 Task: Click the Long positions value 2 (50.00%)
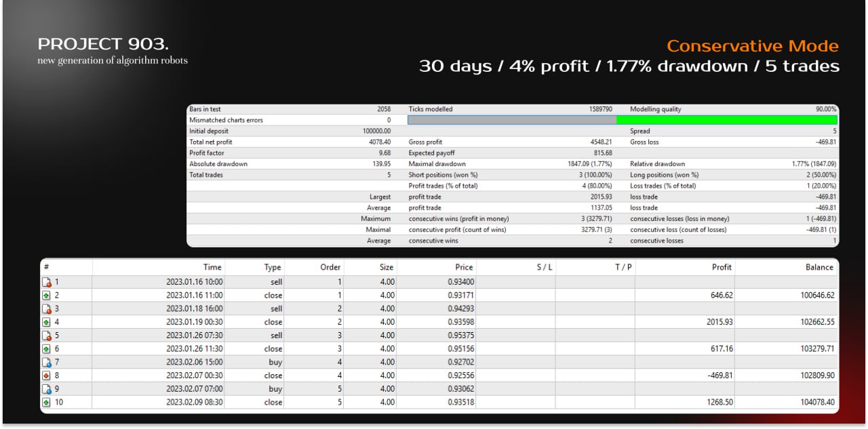point(821,175)
